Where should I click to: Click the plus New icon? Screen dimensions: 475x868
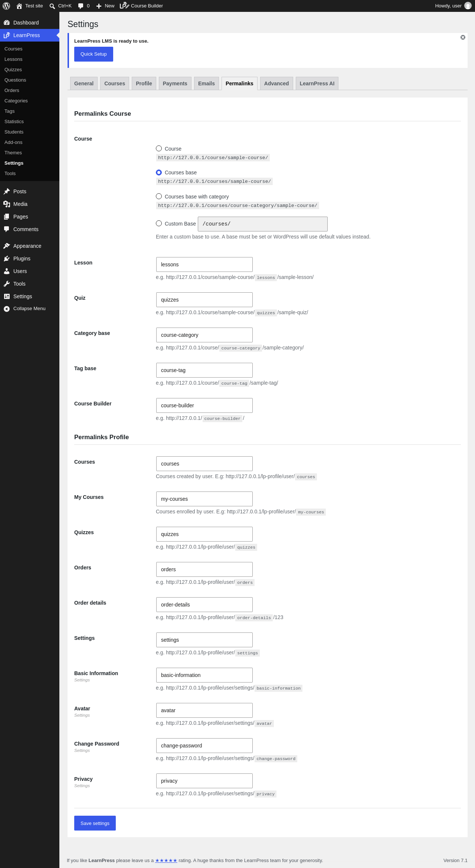click(99, 6)
